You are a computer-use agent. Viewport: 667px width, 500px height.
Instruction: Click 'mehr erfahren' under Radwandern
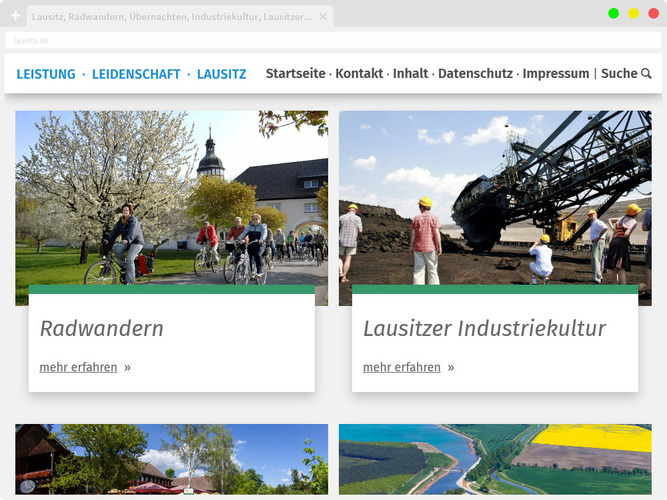[78, 367]
